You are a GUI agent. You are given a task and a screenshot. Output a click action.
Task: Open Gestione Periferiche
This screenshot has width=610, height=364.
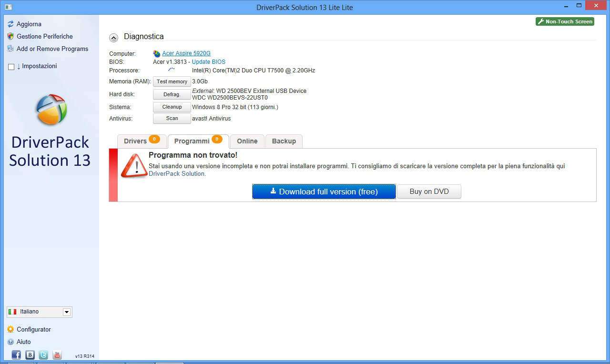[45, 36]
